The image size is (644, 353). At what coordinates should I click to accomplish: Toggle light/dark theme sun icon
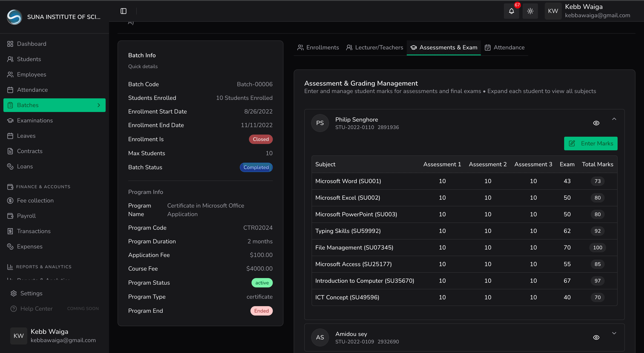[530, 11]
